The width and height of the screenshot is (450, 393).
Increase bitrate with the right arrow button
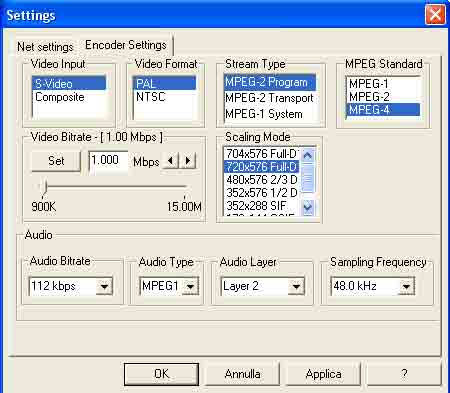pos(188,161)
